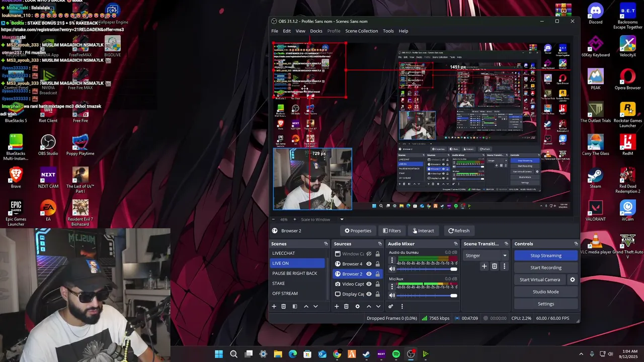Show Window Capture source via crossed eye
This screenshot has width=644, height=362.
click(x=369, y=254)
